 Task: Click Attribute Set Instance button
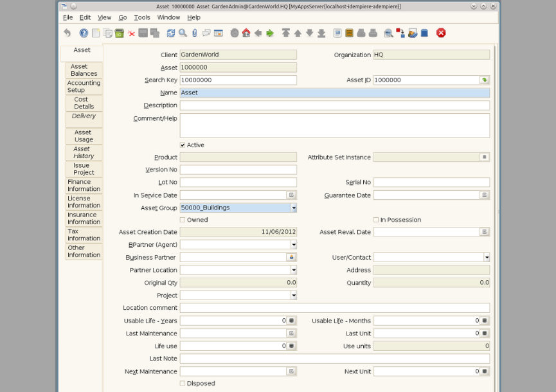point(485,157)
